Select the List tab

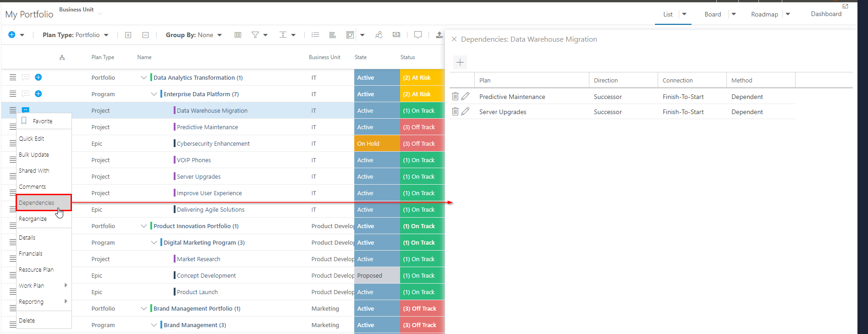(668, 14)
